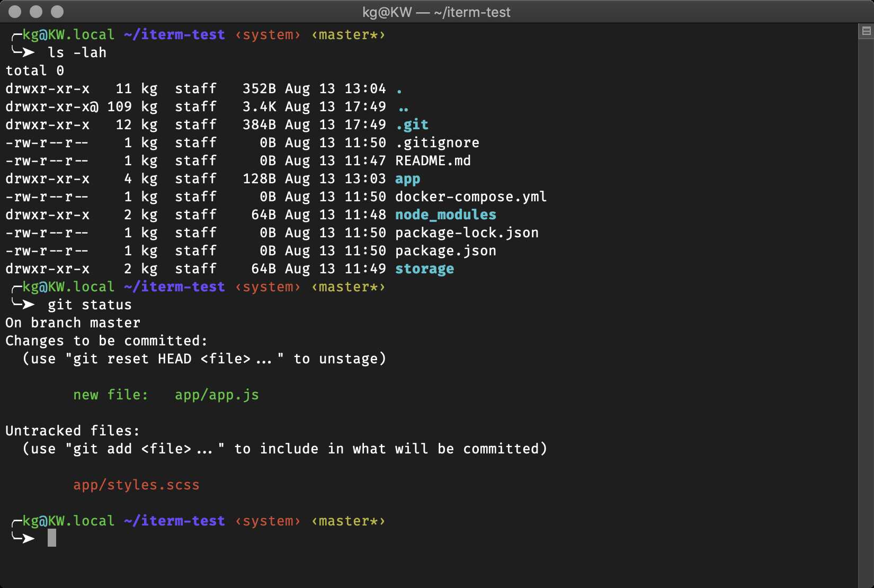
Task: Click the cursor block at the last prompt
Action: tap(52, 538)
